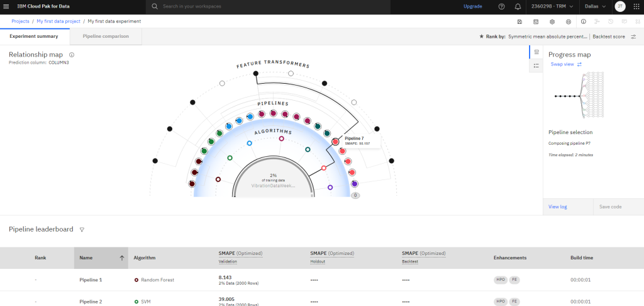The image size is (644, 306).
Task: Click the save icon in the toolbar
Action: [519, 21]
